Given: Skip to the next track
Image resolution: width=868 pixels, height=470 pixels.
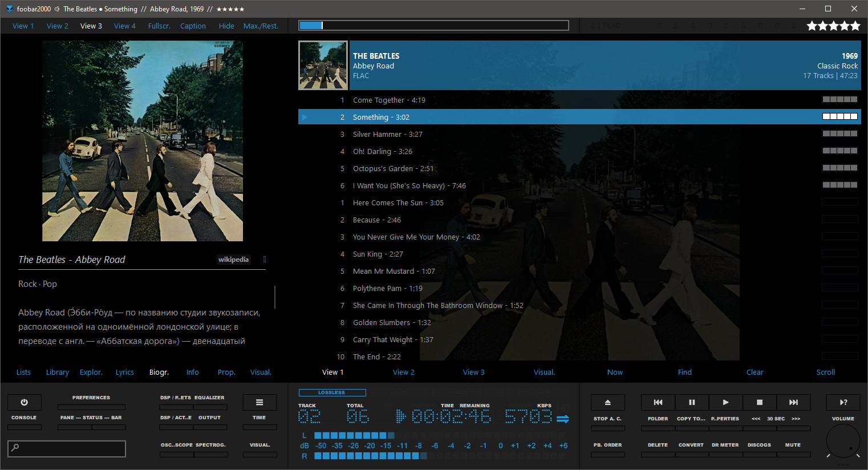Looking at the screenshot, I should pyautogui.click(x=793, y=402).
